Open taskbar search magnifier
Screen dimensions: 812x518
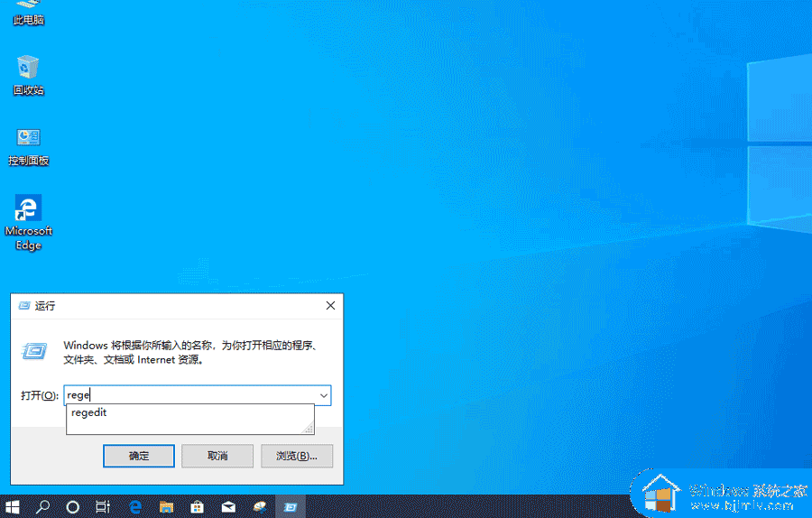(x=42, y=506)
